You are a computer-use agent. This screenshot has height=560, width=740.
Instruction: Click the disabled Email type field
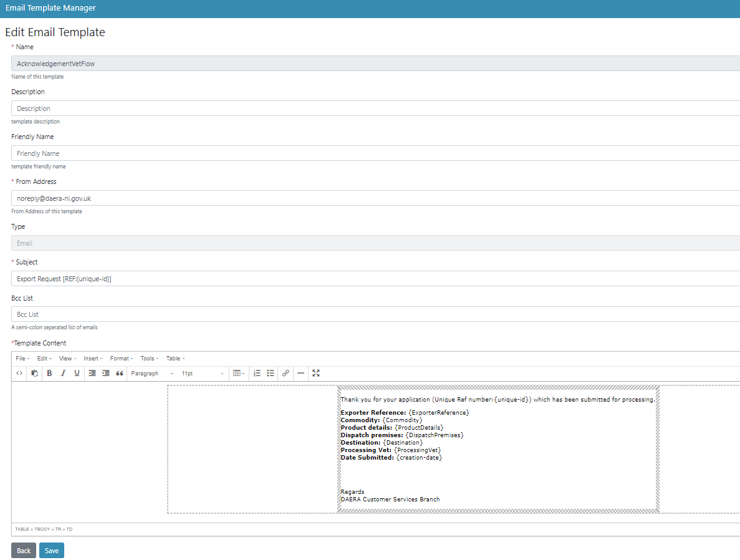tap(376, 243)
